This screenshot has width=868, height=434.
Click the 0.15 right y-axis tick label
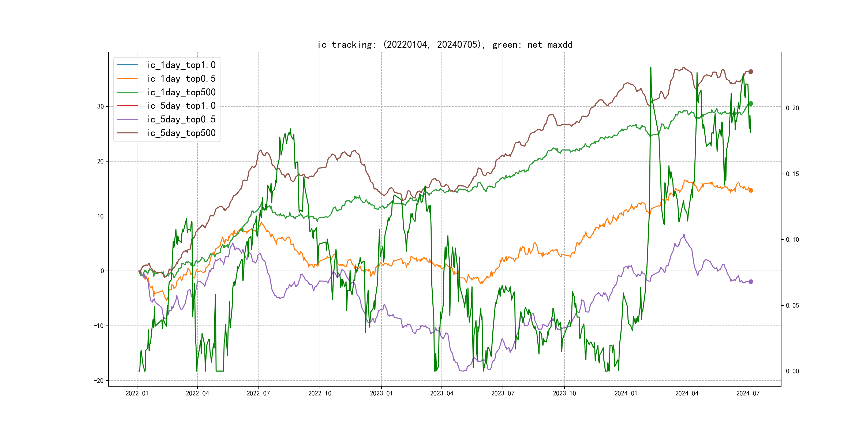(792, 174)
